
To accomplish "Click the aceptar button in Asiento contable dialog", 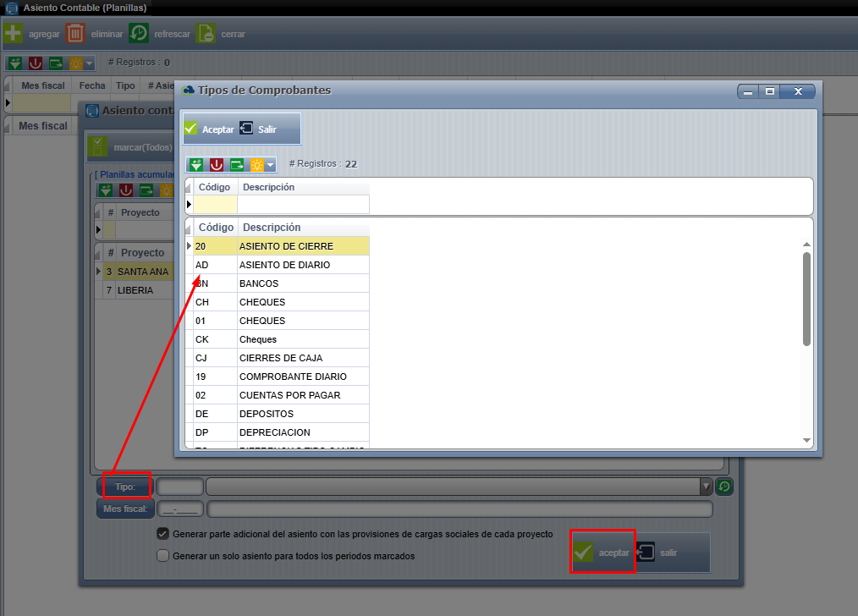I will click(x=602, y=552).
